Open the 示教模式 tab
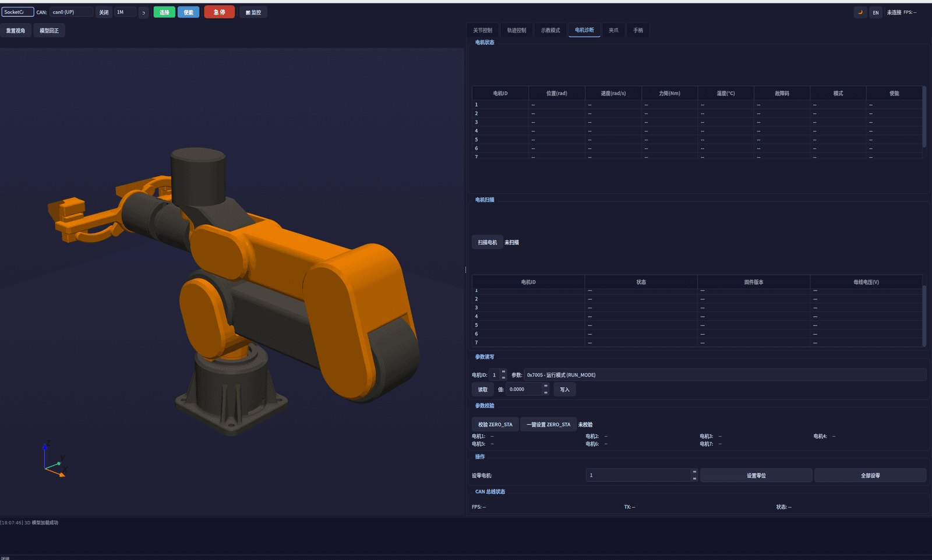The image size is (932, 560). coord(550,30)
